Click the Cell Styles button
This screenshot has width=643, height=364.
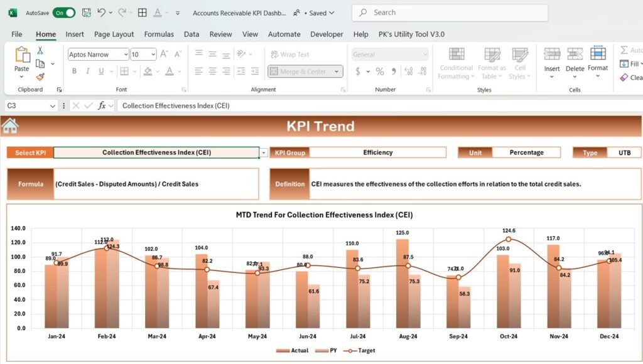[521, 65]
